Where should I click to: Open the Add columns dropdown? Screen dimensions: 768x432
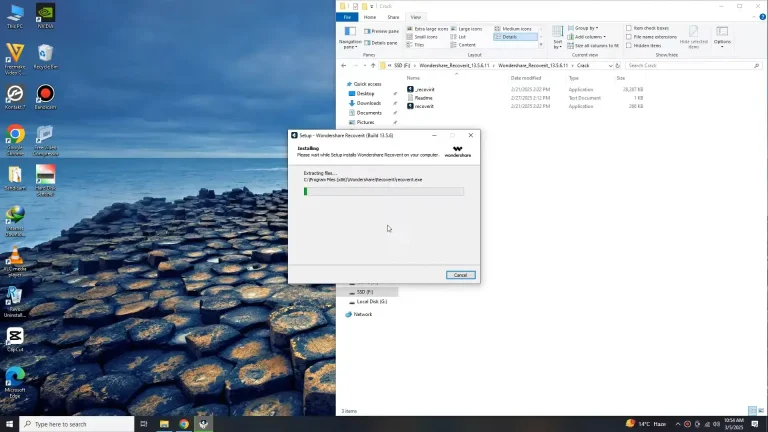point(587,37)
